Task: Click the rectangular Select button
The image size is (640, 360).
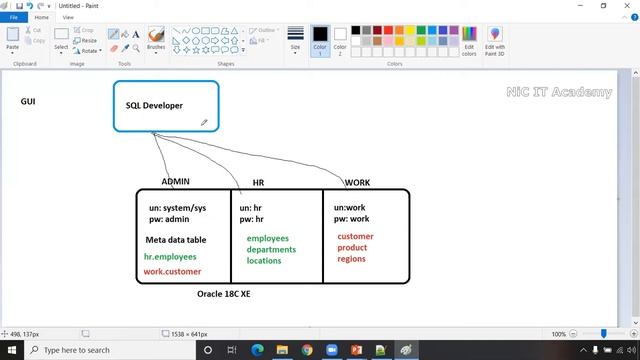Action: tap(61, 34)
